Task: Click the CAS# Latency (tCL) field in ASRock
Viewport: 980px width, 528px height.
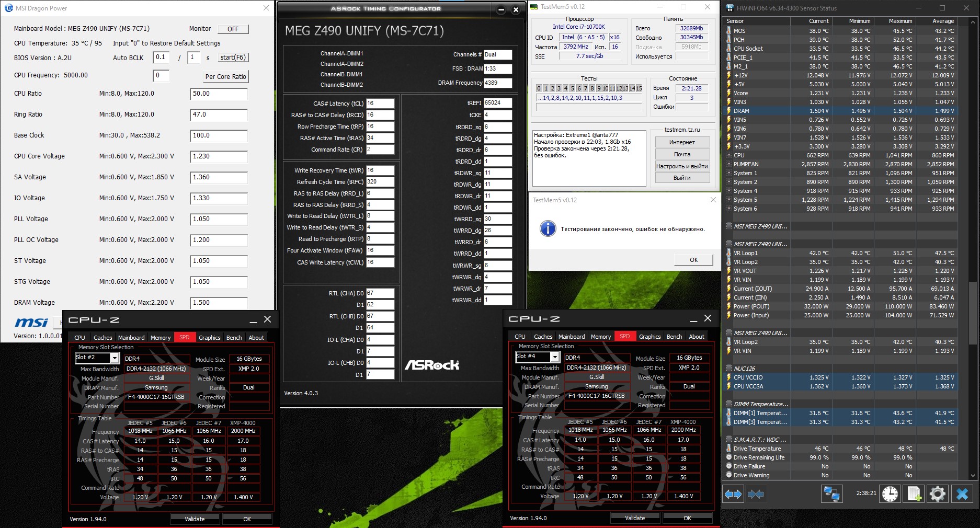Action: 380,104
